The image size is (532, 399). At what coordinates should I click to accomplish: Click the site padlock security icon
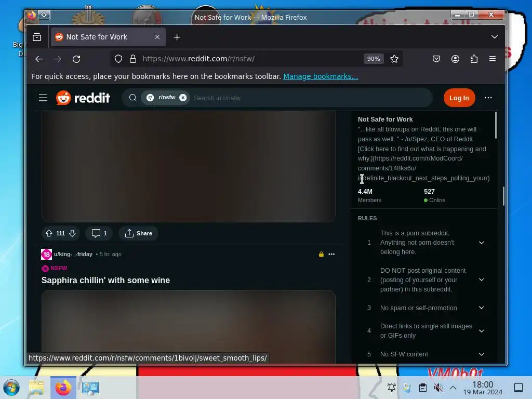click(133, 59)
